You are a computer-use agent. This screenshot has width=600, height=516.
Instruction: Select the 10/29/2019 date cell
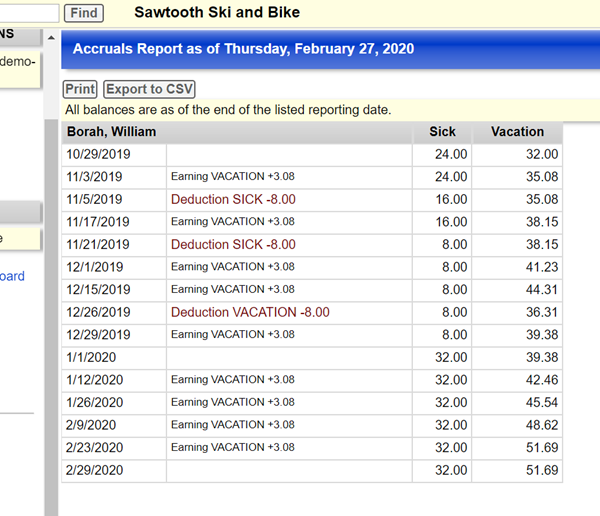point(98,155)
